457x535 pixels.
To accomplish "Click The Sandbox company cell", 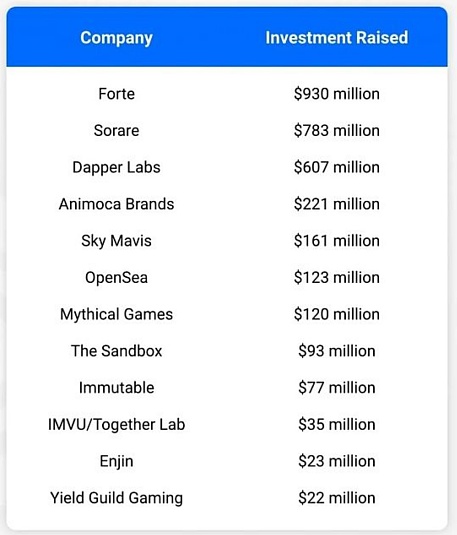I will coord(116,351).
